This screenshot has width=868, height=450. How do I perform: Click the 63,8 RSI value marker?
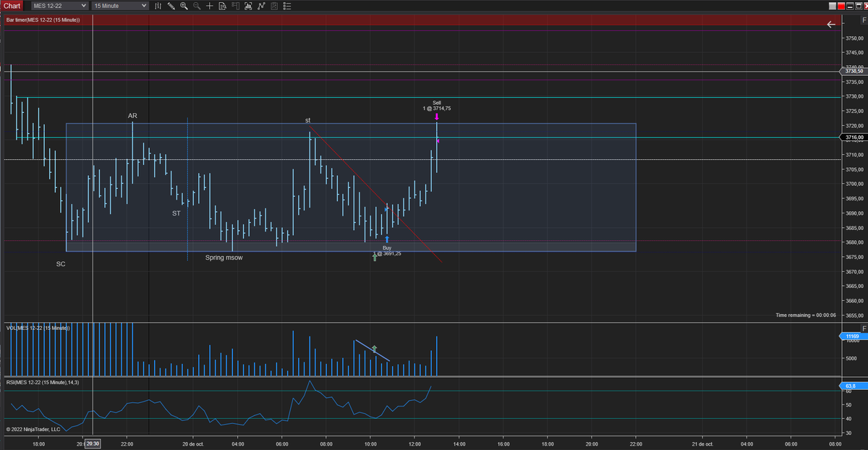coord(852,386)
